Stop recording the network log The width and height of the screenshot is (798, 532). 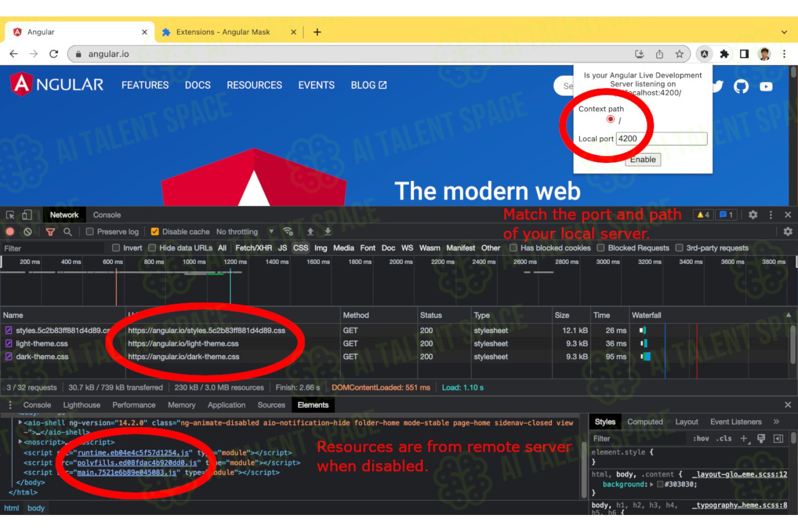click(10, 231)
